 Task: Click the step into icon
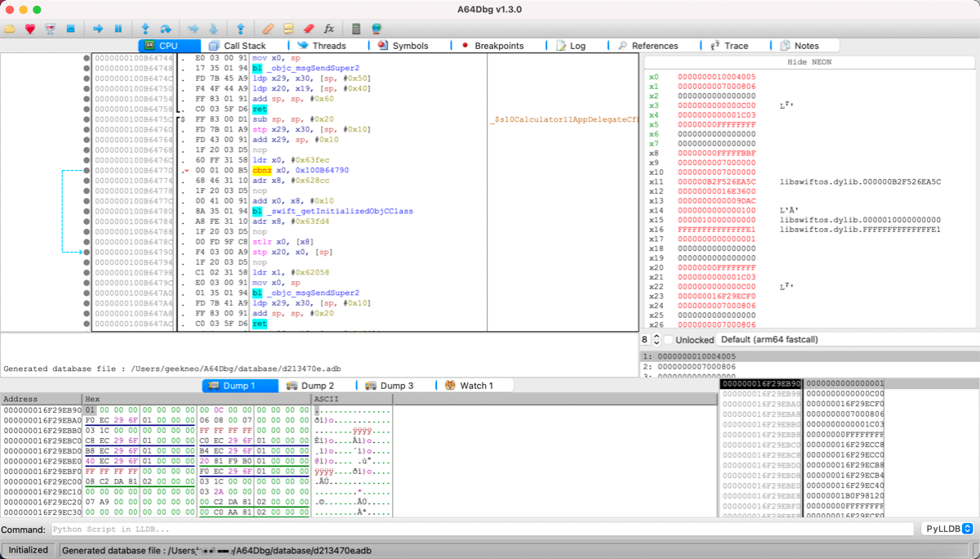click(145, 29)
